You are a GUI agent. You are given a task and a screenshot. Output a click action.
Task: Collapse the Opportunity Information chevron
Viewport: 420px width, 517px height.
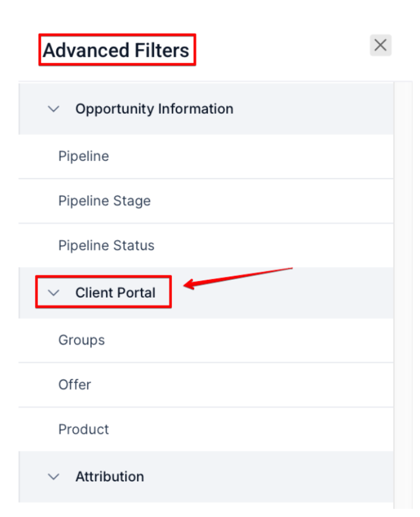[x=54, y=109]
